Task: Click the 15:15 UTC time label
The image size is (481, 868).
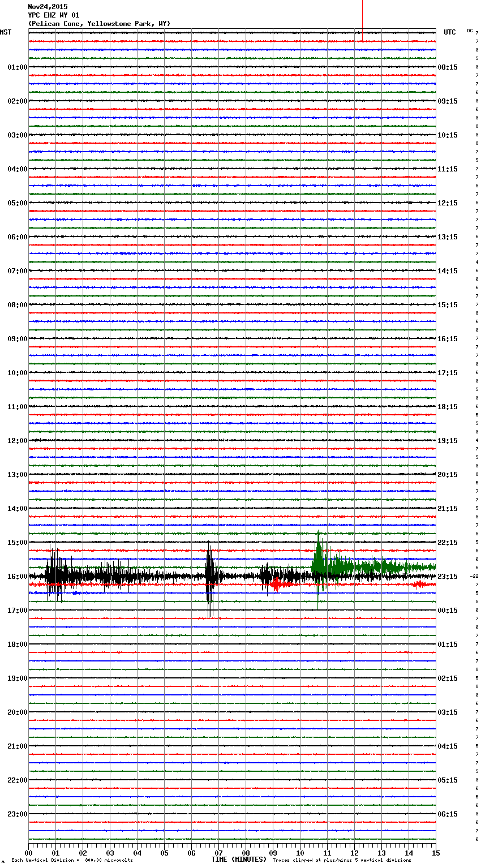Action: tap(448, 305)
